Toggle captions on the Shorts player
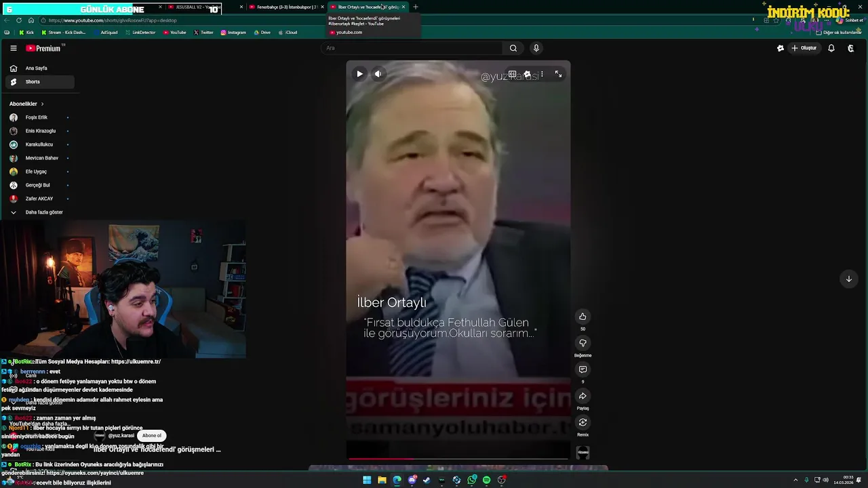Screen dimensions: 868x488 coord(513,74)
